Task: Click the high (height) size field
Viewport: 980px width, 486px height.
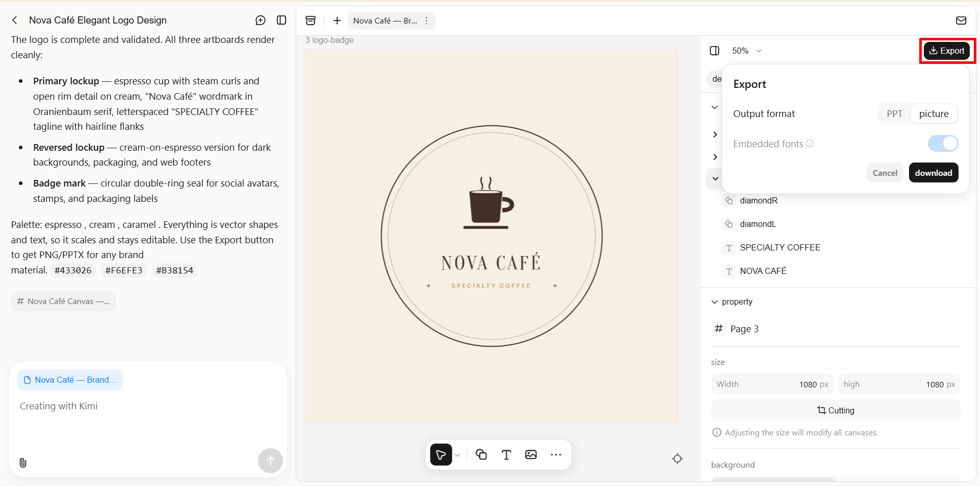Action: pos(899,384)
